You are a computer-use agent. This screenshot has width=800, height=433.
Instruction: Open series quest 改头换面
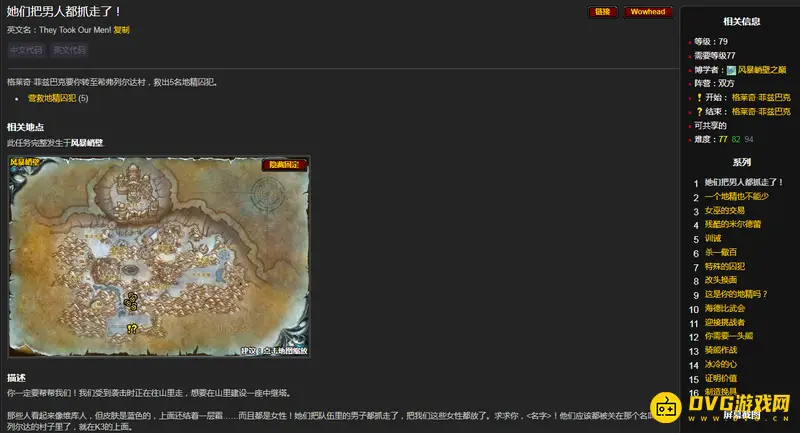coord(720,280)
